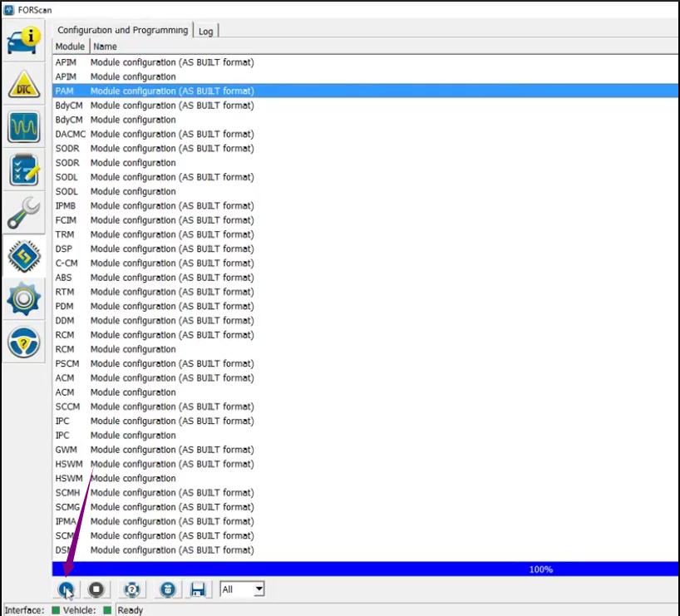Open the oscilloscope live data section

pos(24,127)
